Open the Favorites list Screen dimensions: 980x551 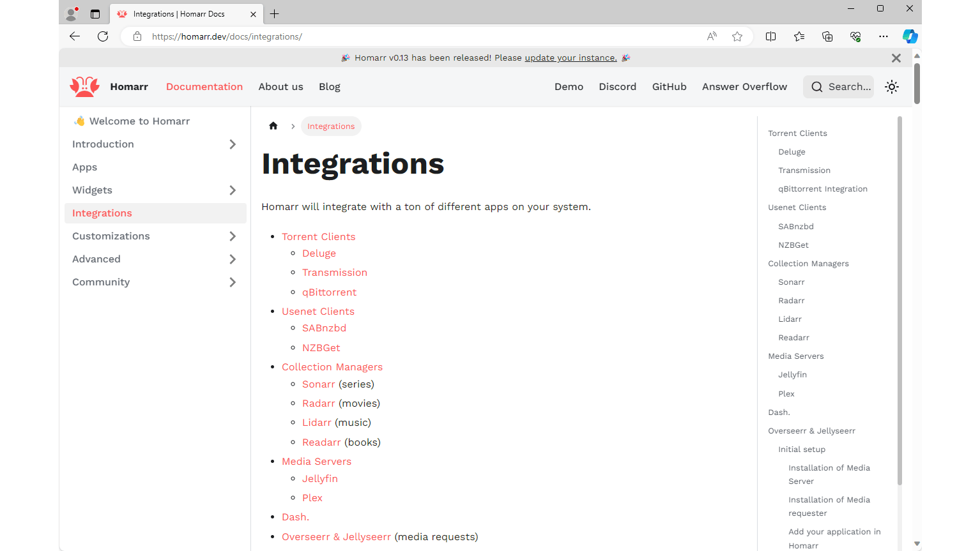[799, 36]
